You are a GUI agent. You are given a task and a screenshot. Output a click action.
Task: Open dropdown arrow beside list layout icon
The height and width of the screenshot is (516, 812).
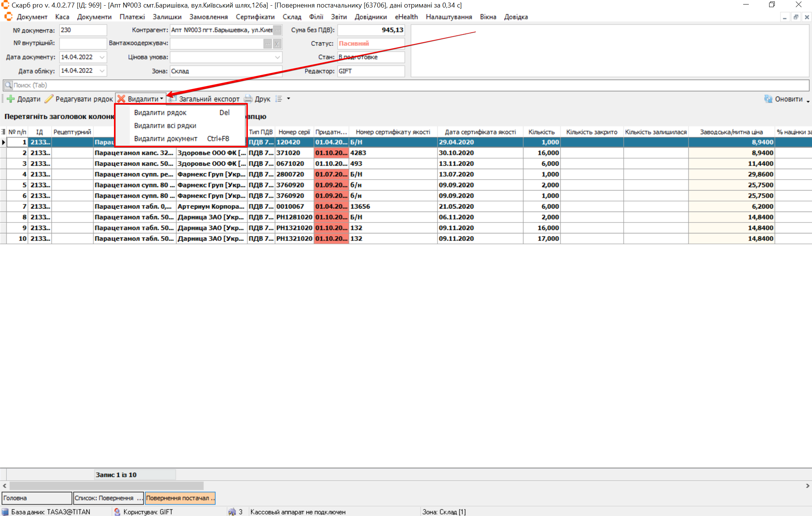click(288, 99)
